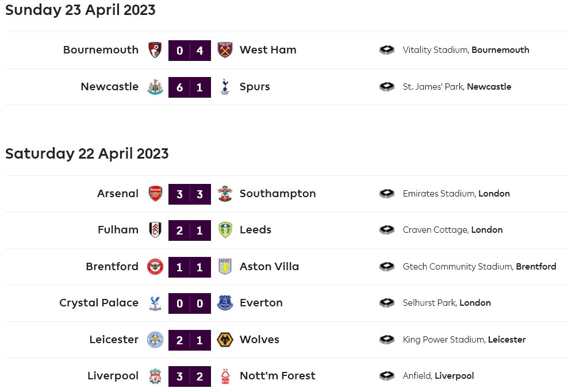This screenshot has width=568, height=392.
Task: Open the Arsenal 3-3 Southampton score
Action: (190, 194)
